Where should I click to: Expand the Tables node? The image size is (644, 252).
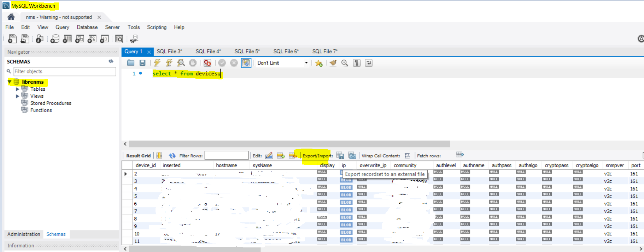[17, 89]
